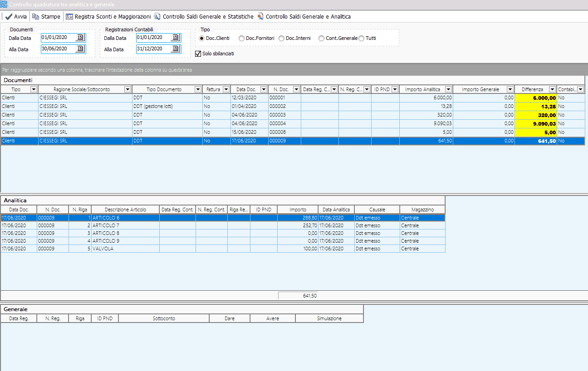Select Doc.Interni radio button

pyautogui.click(x=281, y=39)
